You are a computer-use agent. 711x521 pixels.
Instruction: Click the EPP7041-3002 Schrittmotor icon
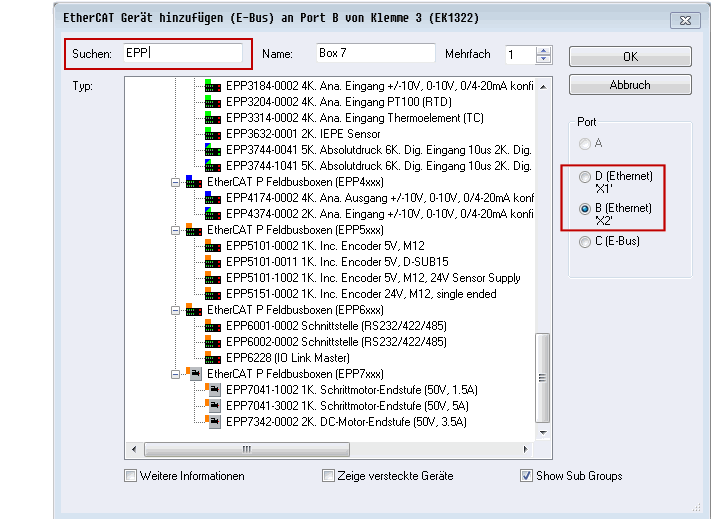[213, 406]
